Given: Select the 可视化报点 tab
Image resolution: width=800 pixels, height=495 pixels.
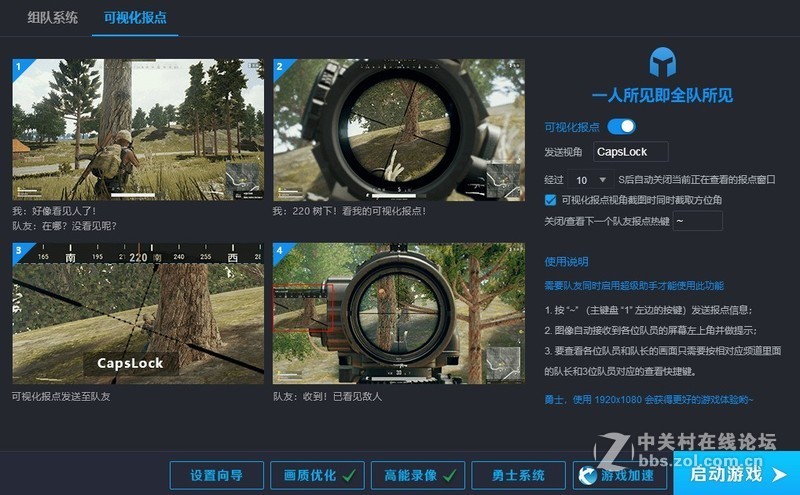Looking at the screenshot, I should tap(135, 17).
